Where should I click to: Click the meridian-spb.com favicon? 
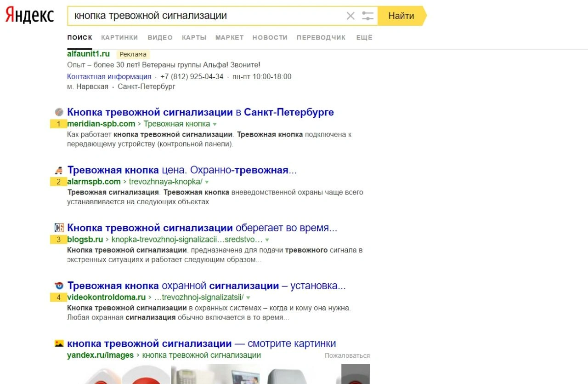pos(59,112)
